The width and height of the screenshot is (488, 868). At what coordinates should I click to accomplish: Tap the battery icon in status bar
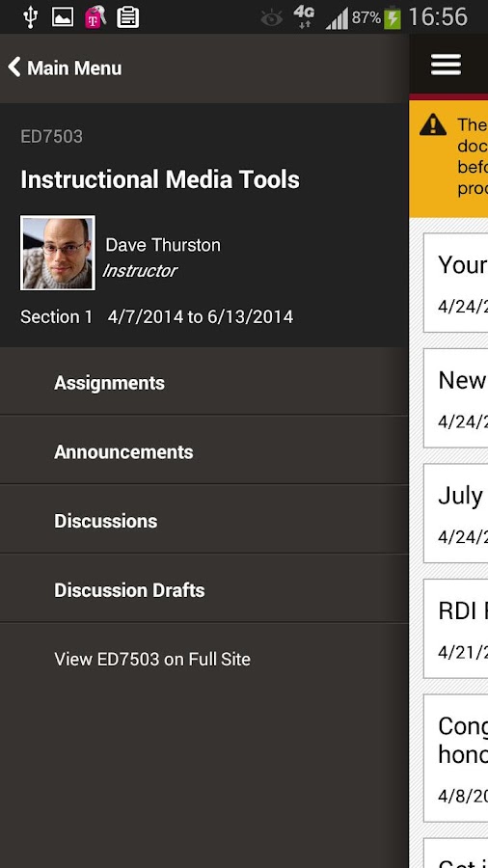(393, 17)
